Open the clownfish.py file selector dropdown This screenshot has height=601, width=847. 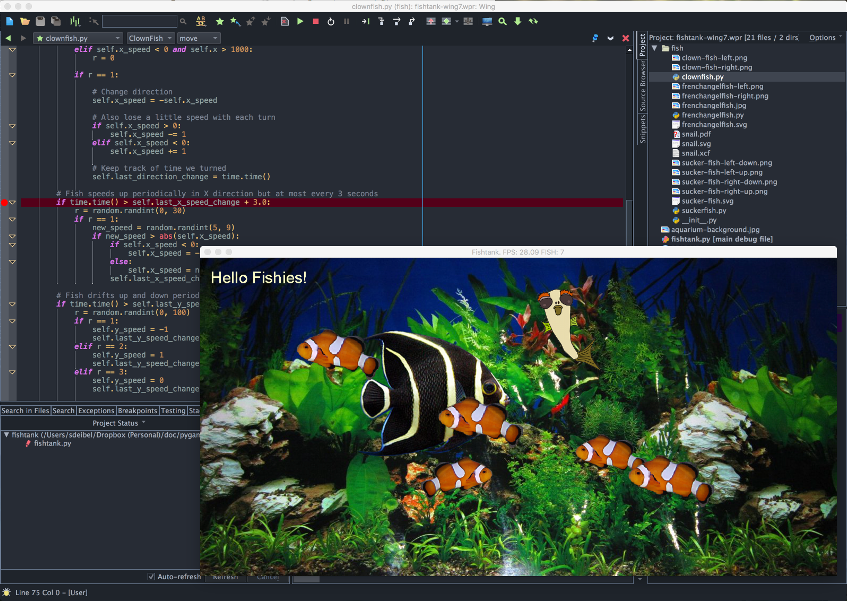pos(78,38)
